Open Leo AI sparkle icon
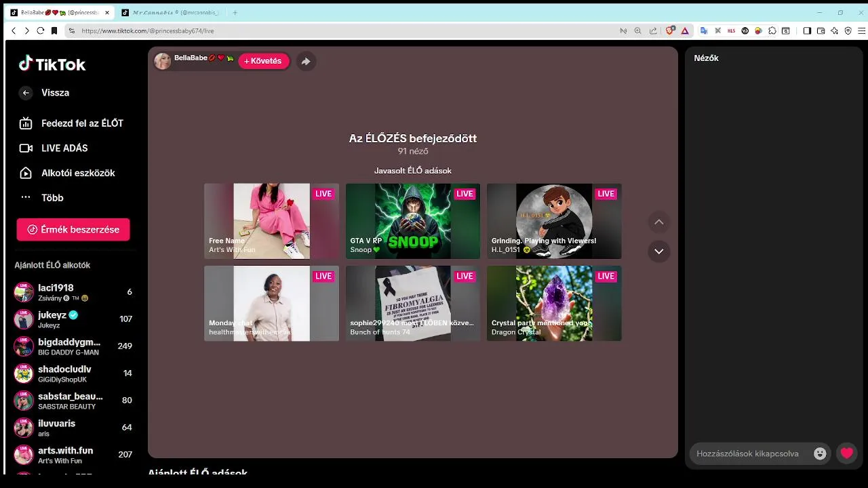This screenshot has width=868, height=488. tap(834, 30)
